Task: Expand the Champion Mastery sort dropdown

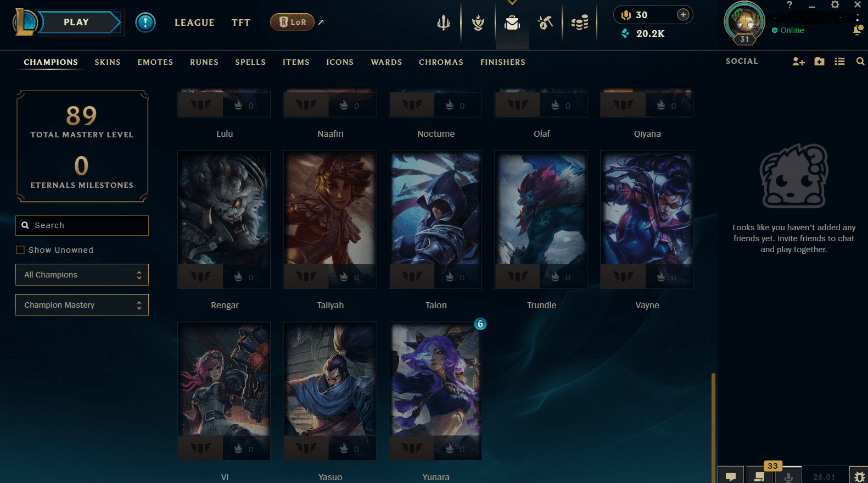Action: pos(82,305)
